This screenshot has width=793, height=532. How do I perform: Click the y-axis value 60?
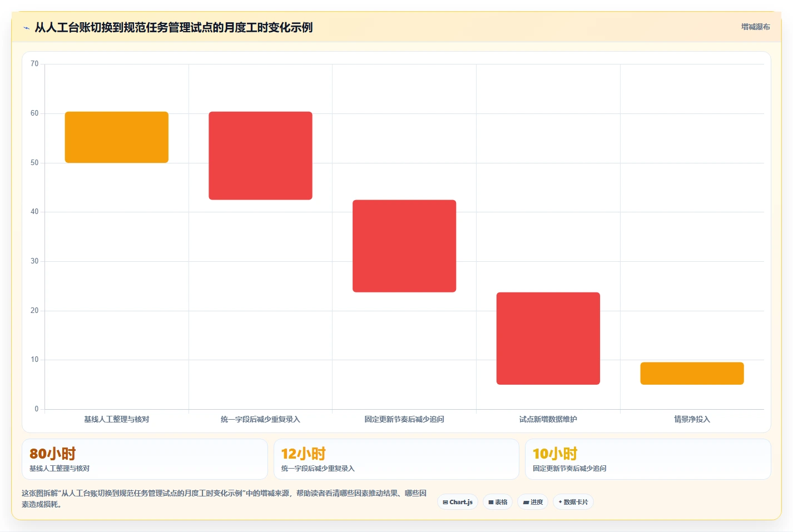[x=34, y=113]
